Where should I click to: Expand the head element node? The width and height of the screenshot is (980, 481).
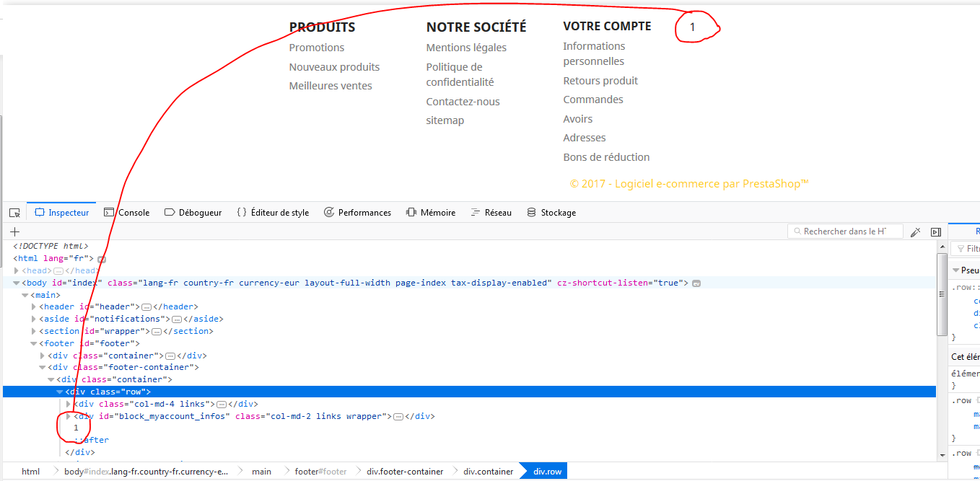pos(17,270)
